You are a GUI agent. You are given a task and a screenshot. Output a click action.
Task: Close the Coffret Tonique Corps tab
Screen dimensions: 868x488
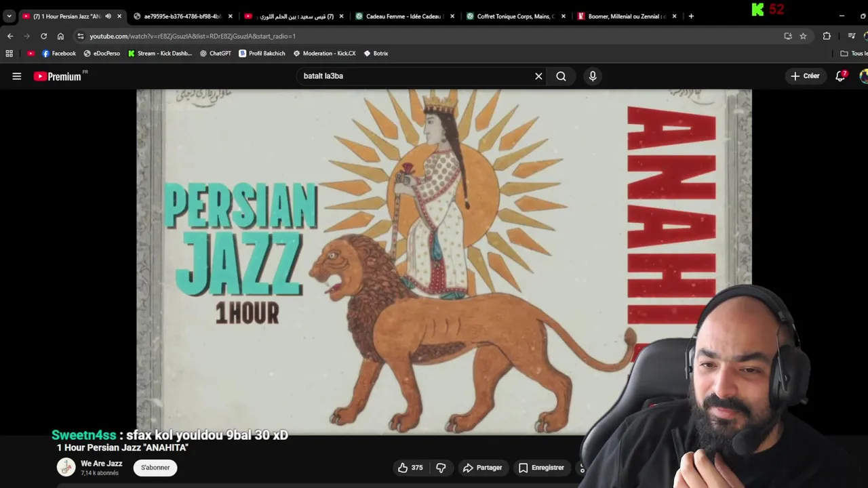coord(563,16)
